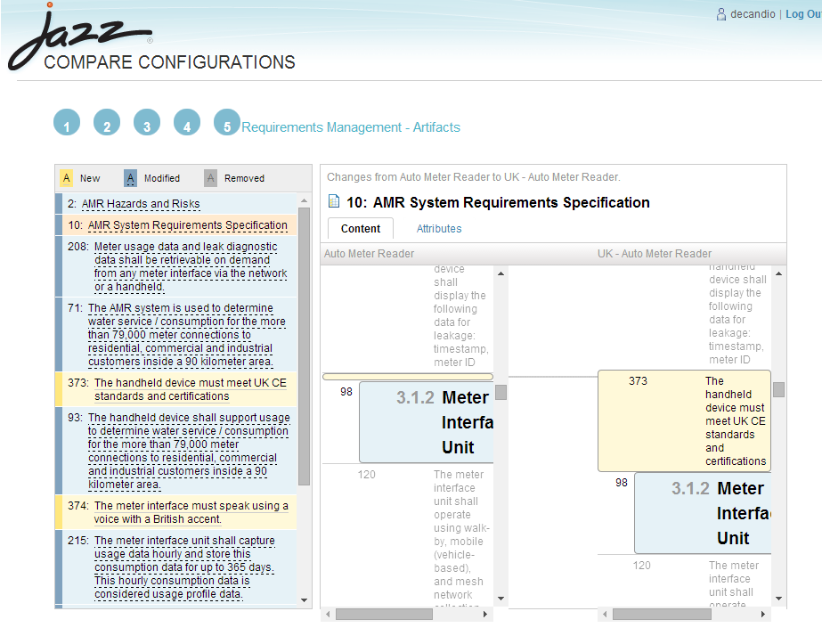Go to wizard step 3 circle
Screen dimensions: 822x644
[x=147, y=122]
